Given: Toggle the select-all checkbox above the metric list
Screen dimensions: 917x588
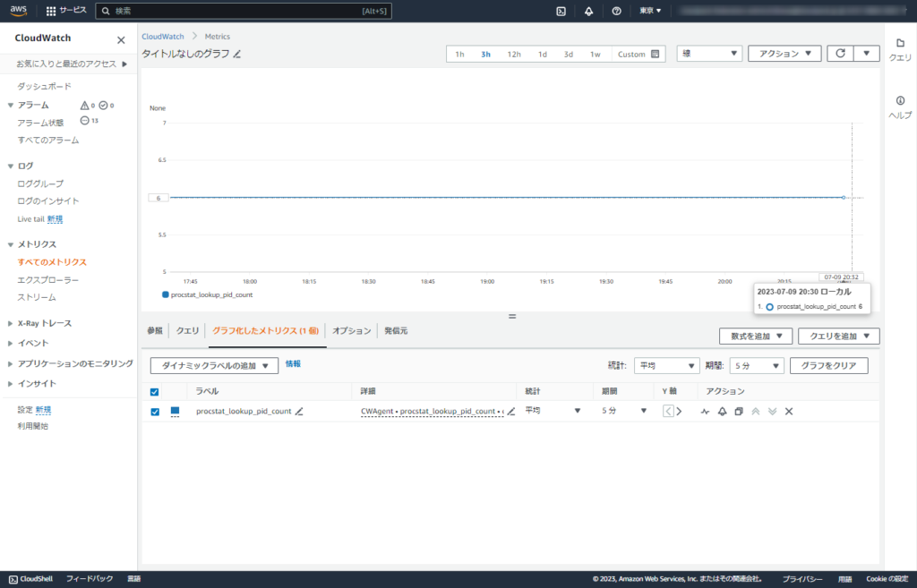Looking at the screenshot, I should pos(152,391).
